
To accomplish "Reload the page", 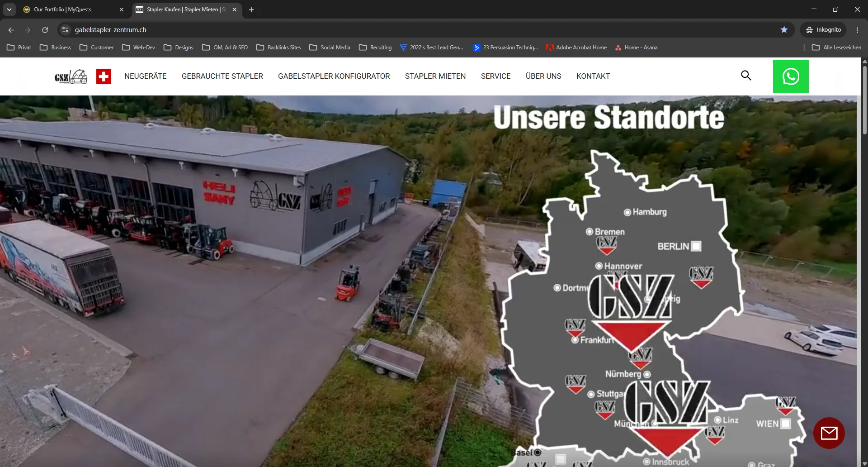I will (x=45, y=30).
